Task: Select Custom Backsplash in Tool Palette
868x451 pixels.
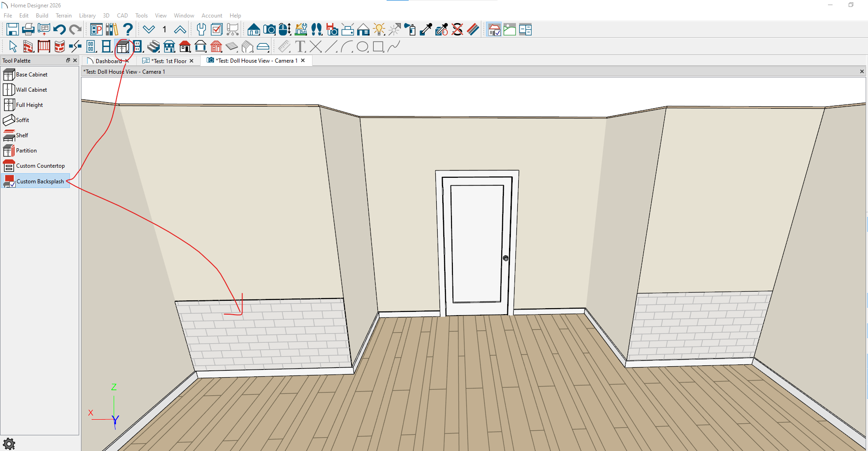Action: [x=40, y=181]
